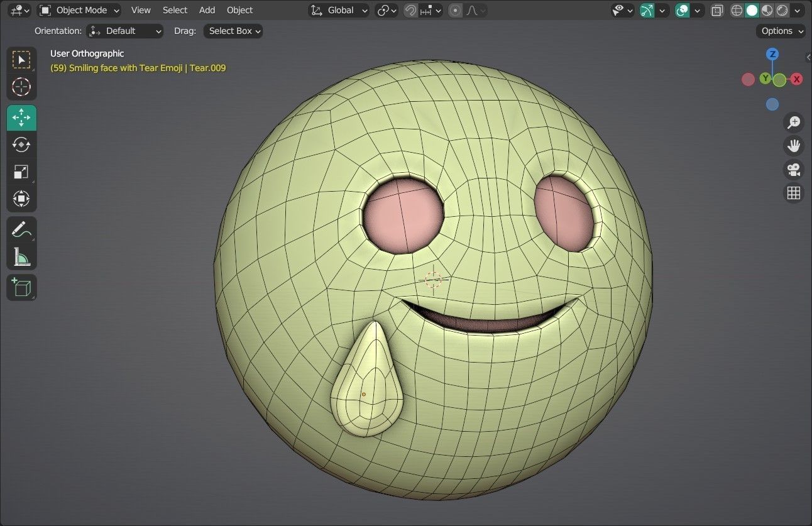
Task: Open the editor type selector
Action: tap(19, 10)
